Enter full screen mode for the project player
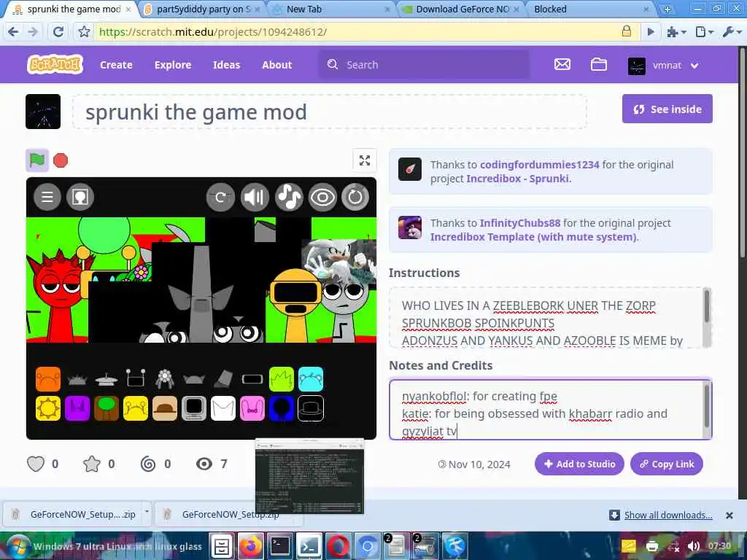 (365, 160)
